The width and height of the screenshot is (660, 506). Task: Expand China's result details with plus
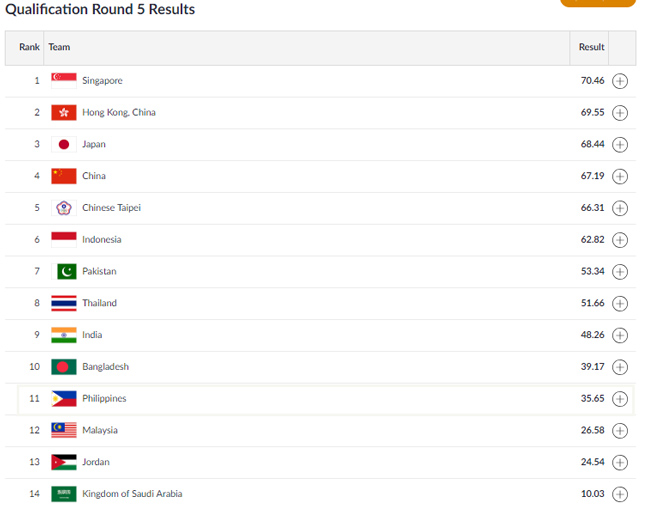click(x=620, y=176)
